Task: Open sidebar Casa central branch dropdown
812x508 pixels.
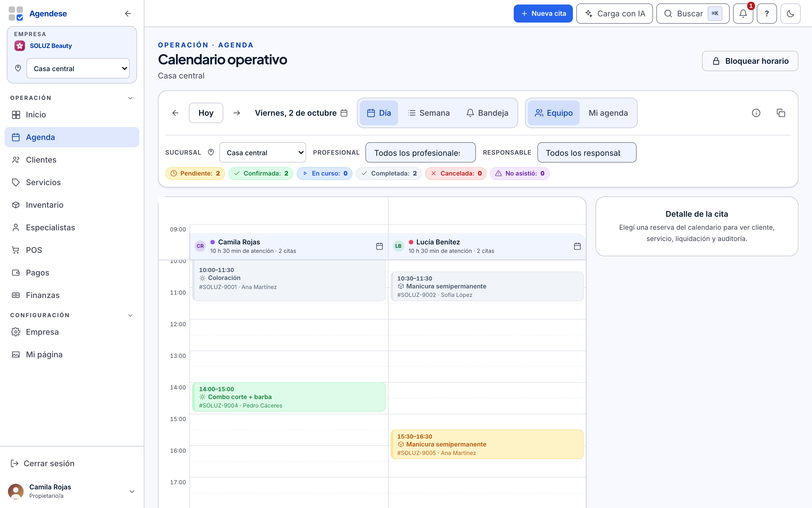Action: coord(78,69)
